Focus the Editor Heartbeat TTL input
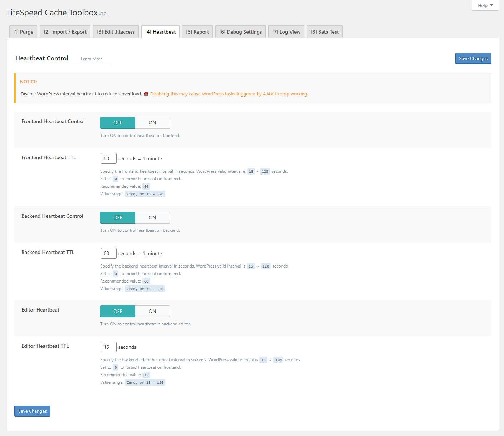Viewport: 504px width, 436px height. 108,347
